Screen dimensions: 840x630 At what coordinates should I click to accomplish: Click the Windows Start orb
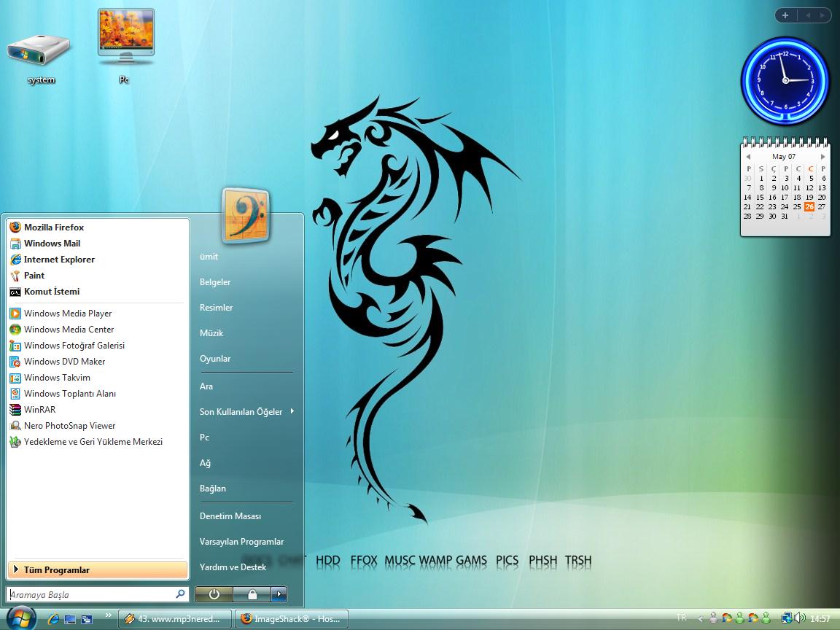[x=21, y=618]
